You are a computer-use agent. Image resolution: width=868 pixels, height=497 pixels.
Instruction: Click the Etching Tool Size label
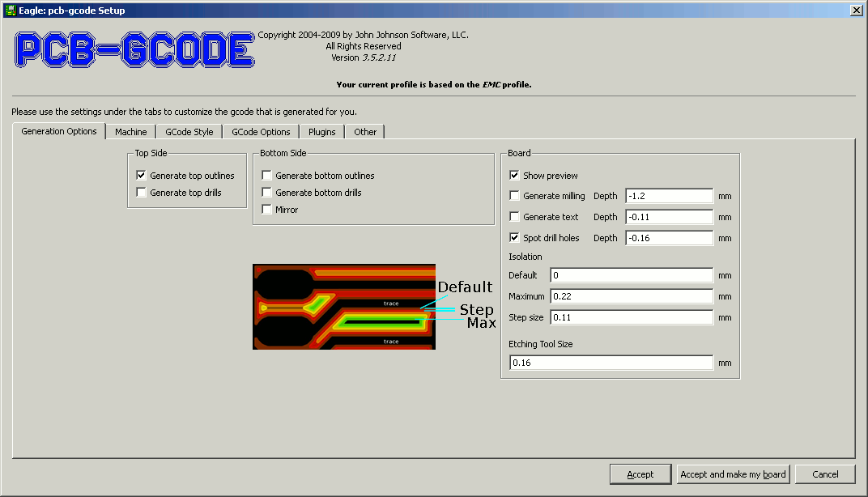[x=540, y=344]
